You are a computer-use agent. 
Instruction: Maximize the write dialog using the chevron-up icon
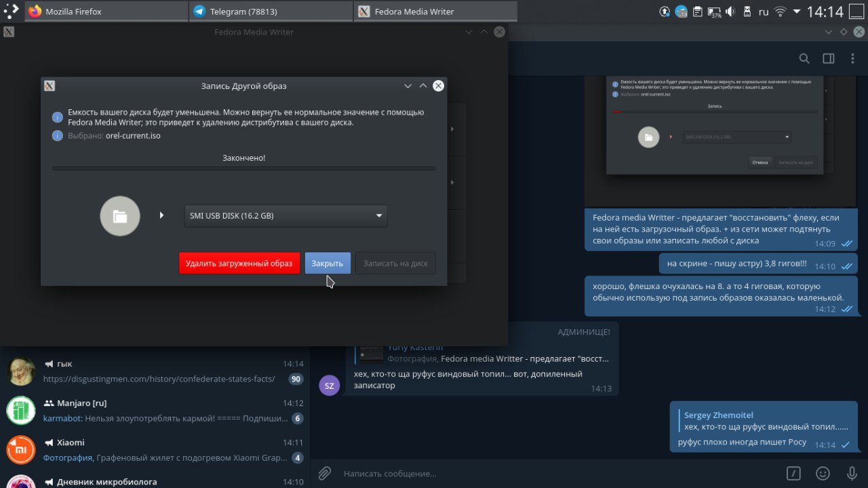pos(423,86)
